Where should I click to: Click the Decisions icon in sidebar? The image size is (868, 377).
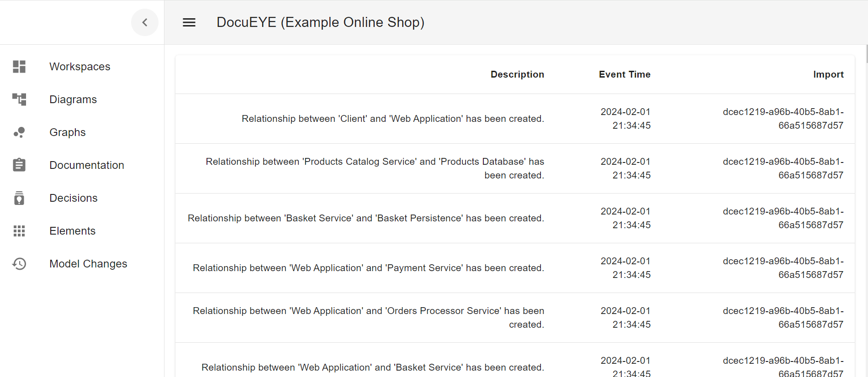click(19, 198)
